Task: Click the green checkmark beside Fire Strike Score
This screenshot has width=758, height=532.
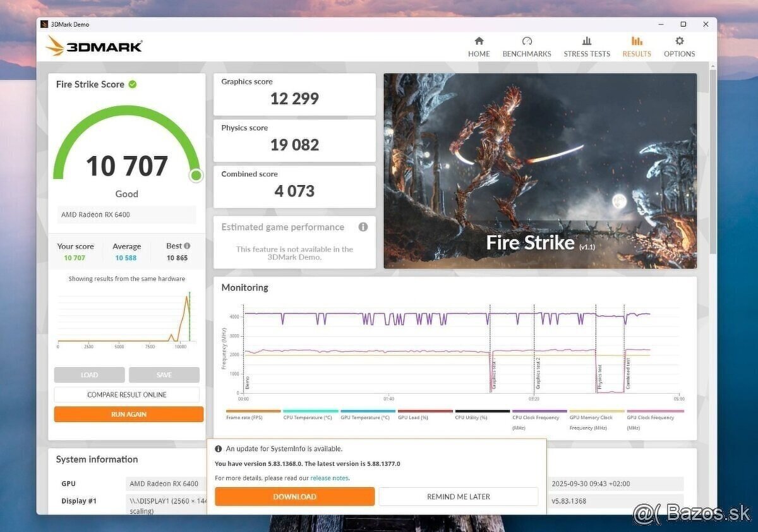Action: pos(133,84)
